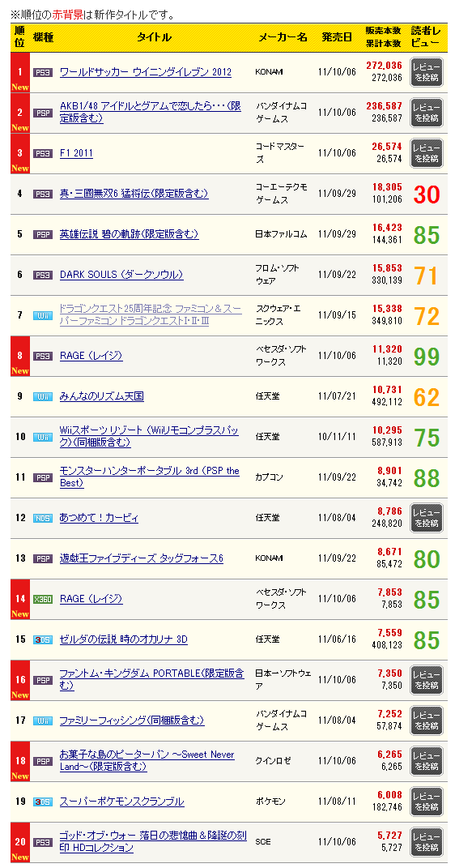
Task: Click review score 88 for モンスターハンターポータブル
Action: (x=426, y=477)
